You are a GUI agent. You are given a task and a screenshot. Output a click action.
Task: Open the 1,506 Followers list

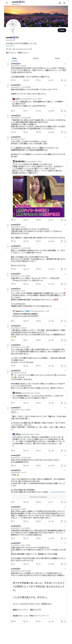pos(23,53)
